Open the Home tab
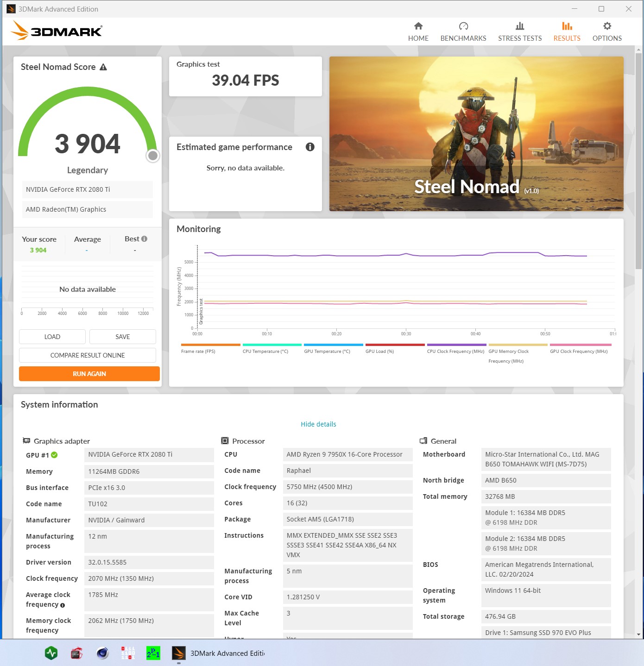 tap(418, 32)
